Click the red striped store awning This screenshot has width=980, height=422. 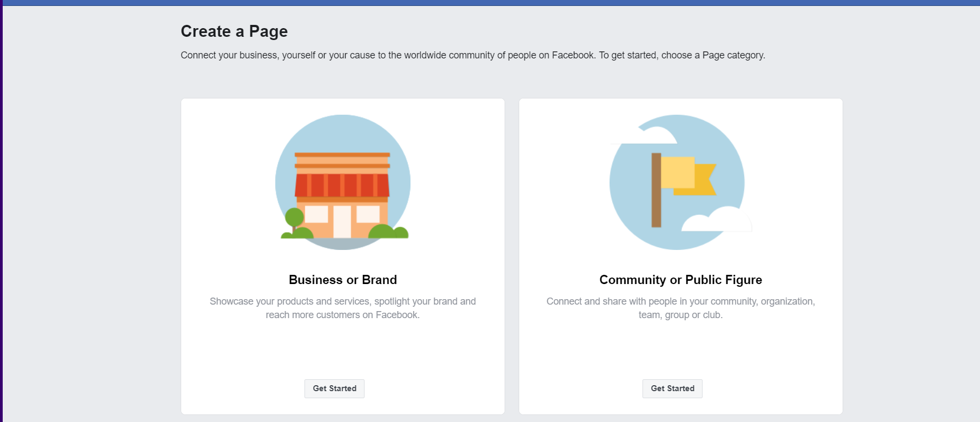pyautogui.click(x=342, y=185)
